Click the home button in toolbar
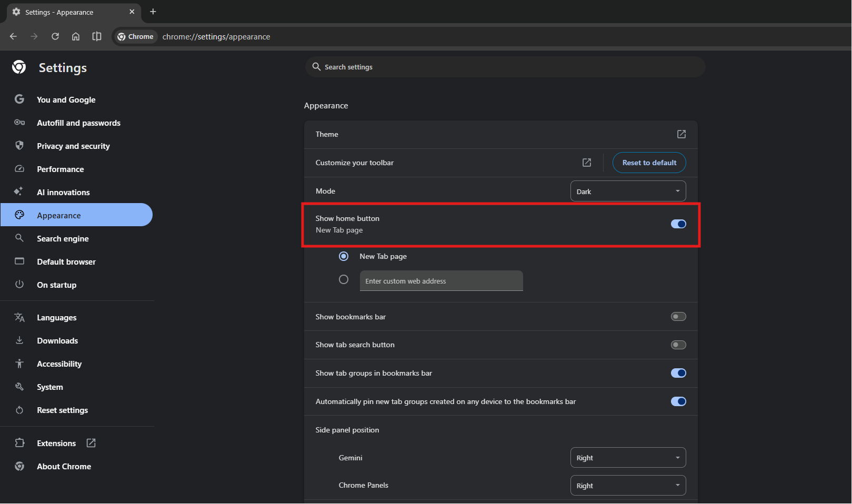Screen dimensions: 852x504 pyautogui.click(x=76, y=36)
